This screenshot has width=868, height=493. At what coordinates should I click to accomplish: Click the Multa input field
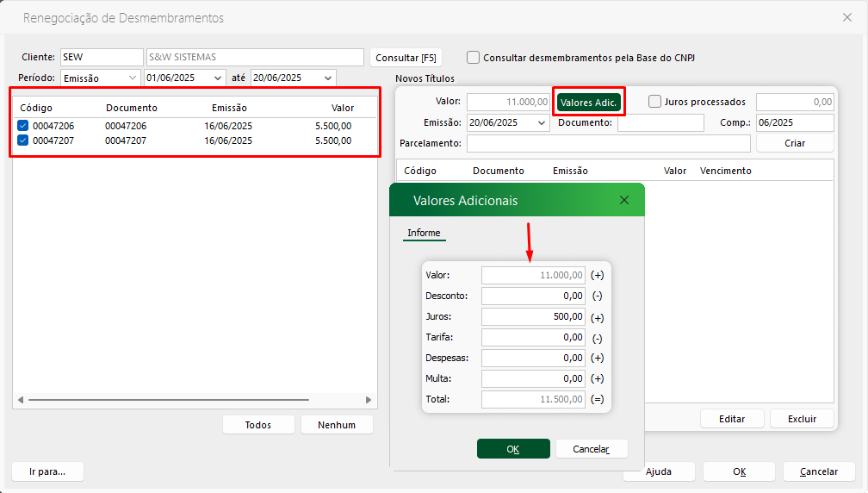(533, 379)
